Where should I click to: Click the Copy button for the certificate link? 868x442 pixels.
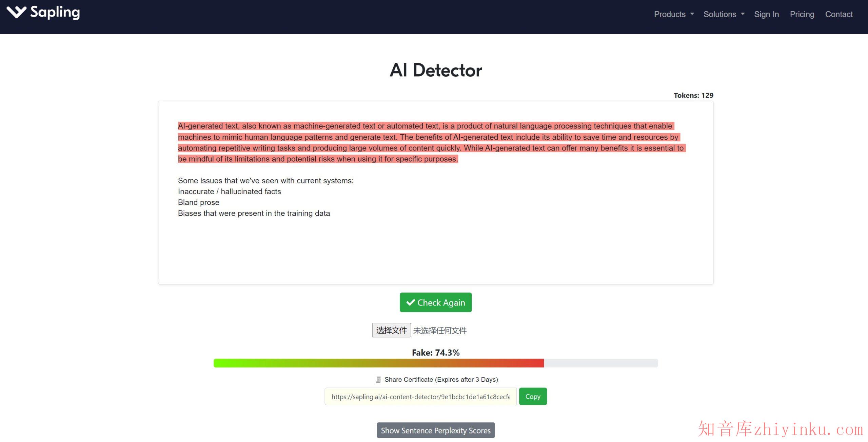tap(533, 396)
